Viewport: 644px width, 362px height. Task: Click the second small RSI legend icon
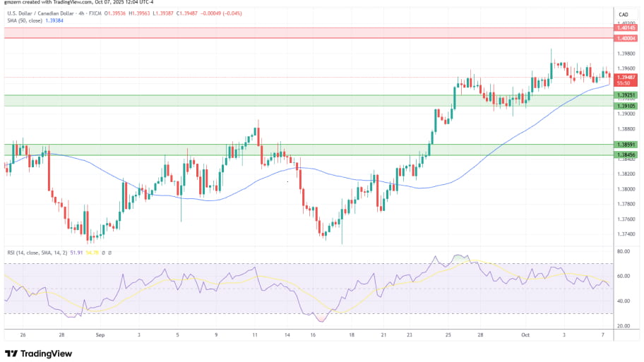pyautogui.click(x=110, y=252)
